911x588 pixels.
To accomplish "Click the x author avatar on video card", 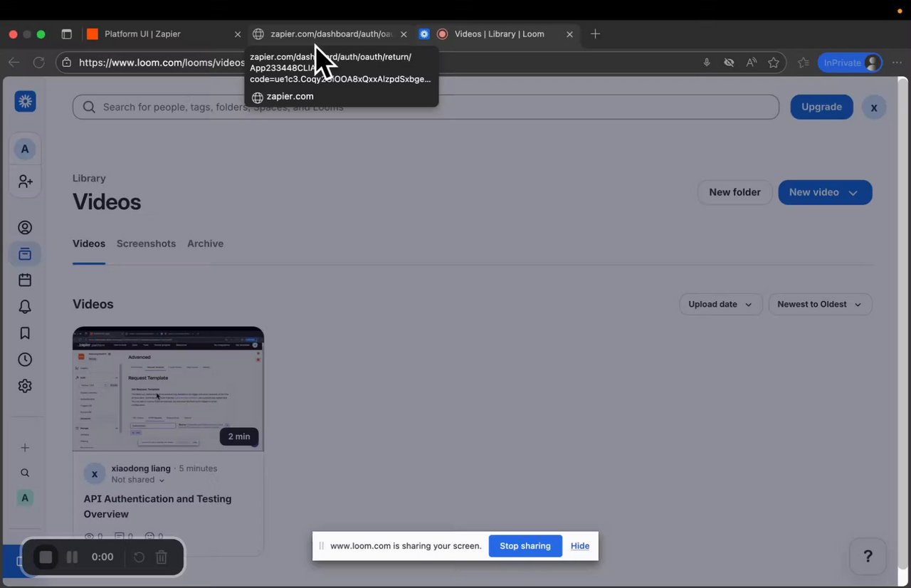I will pos(95,473).
